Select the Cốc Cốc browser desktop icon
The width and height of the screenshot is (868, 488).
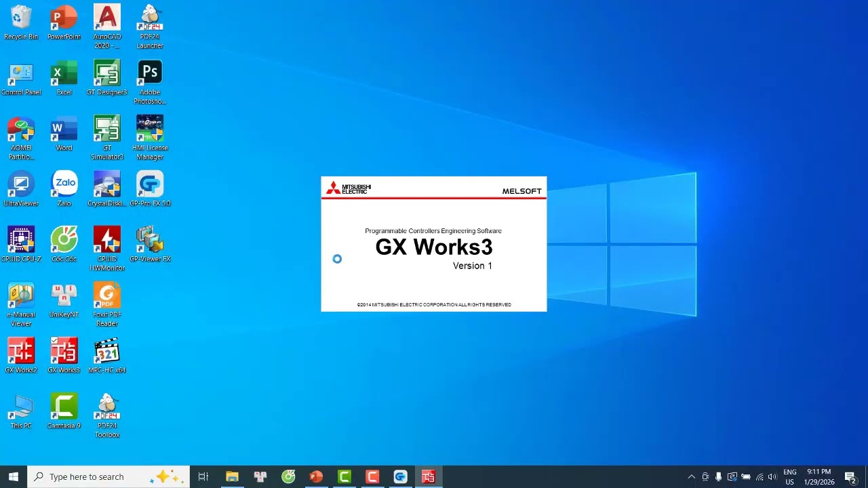[x=64, y=245]
